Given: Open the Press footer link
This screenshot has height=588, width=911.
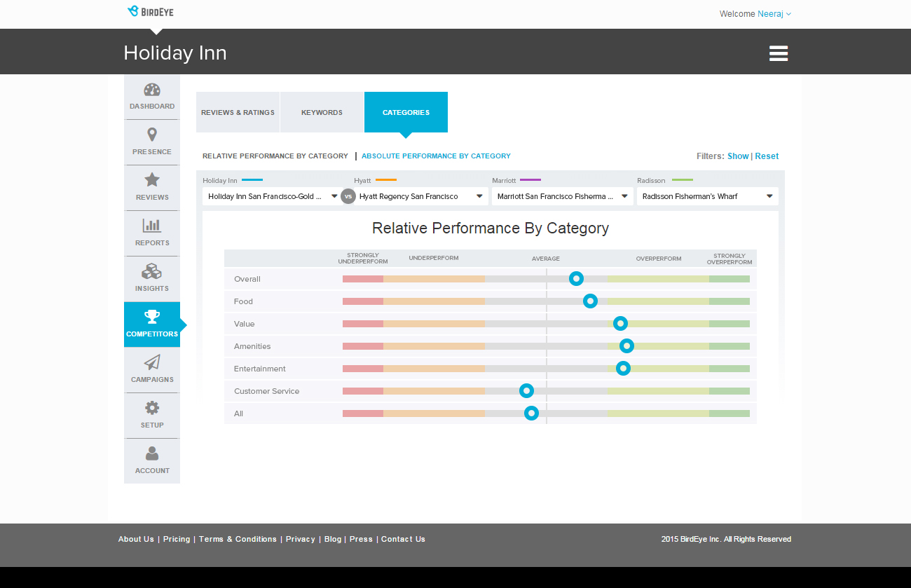Looking at the screenshot, I should click(361, 539).
